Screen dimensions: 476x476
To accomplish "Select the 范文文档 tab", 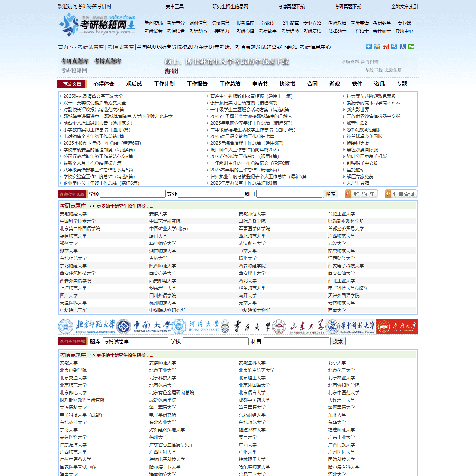I will (72, 84).
